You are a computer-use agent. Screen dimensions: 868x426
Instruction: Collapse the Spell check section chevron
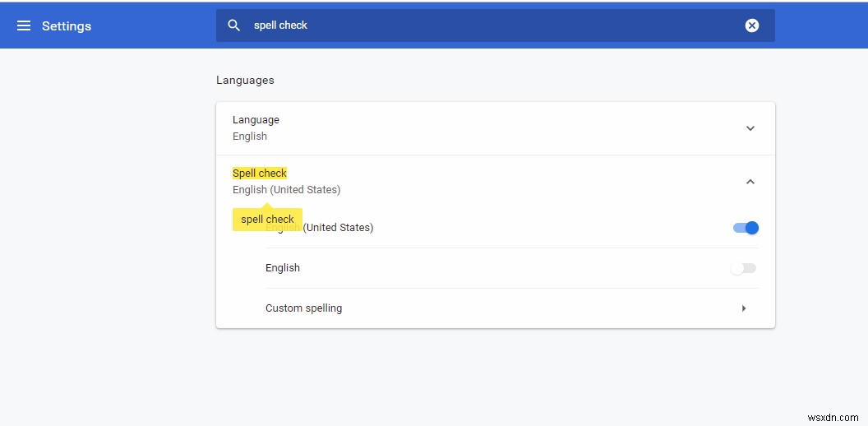point(750,182)
